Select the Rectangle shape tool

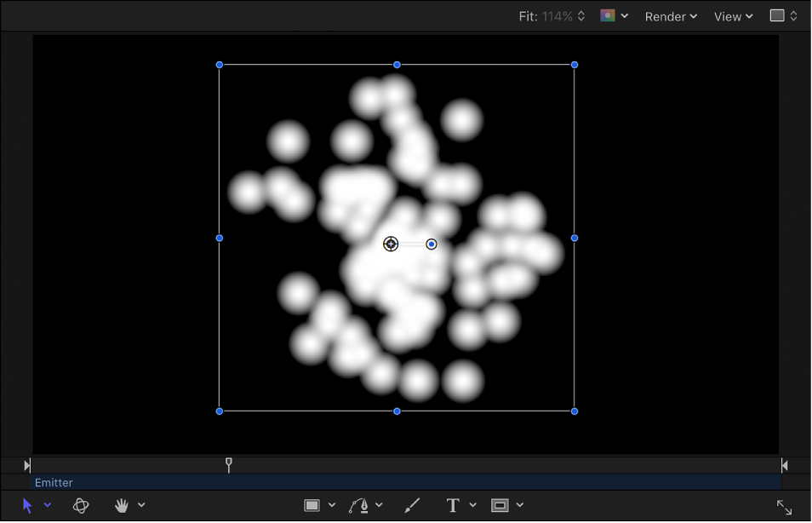313,504
